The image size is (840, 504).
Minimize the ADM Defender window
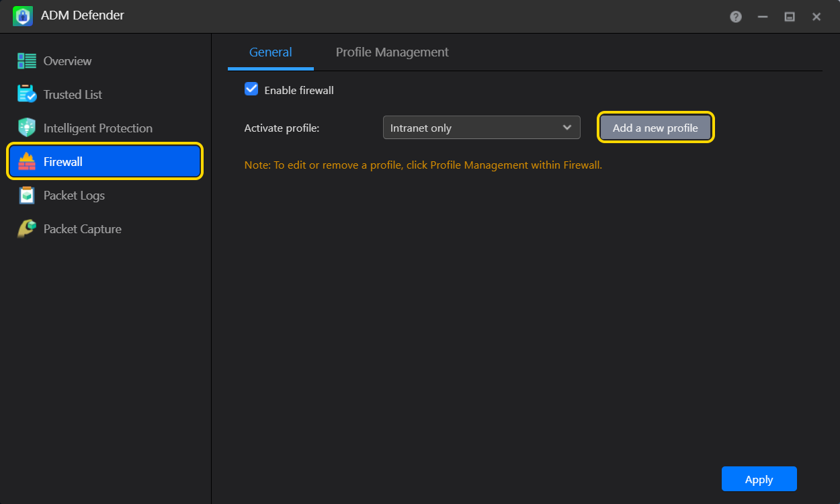click(763, 17)
